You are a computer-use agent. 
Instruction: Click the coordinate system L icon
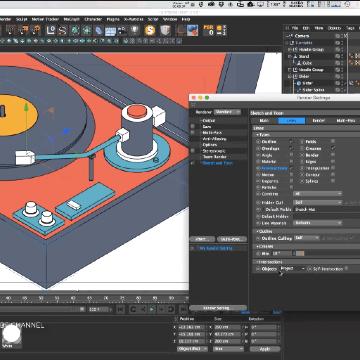coord(51,30)
